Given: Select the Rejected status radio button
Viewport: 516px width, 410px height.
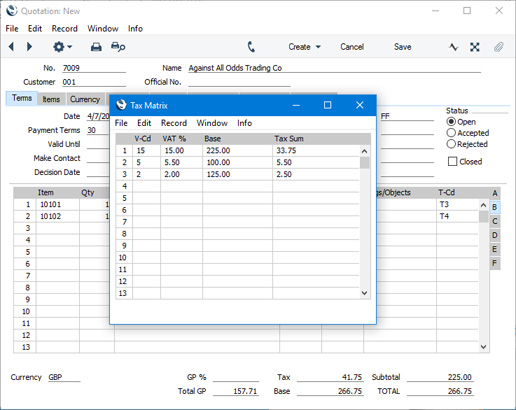Looking at the screenshot, I should point(451,144).
